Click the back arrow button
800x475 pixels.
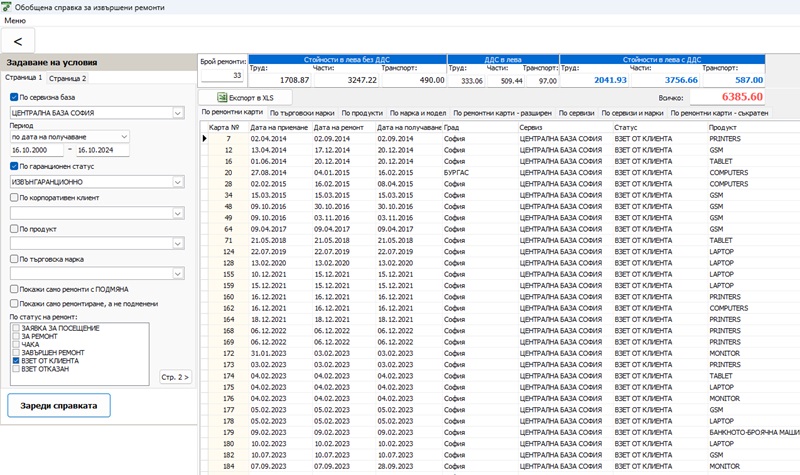(18, 41)
